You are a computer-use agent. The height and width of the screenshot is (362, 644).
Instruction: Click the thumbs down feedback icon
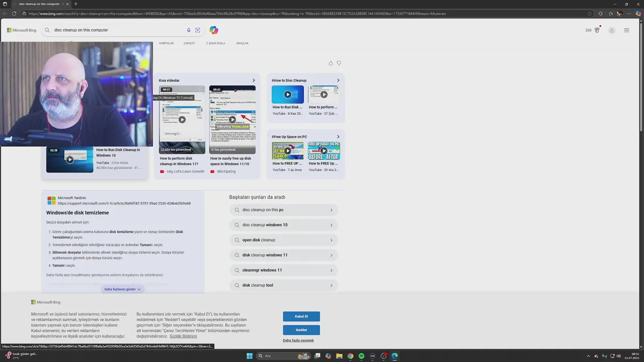pos(339,63)
